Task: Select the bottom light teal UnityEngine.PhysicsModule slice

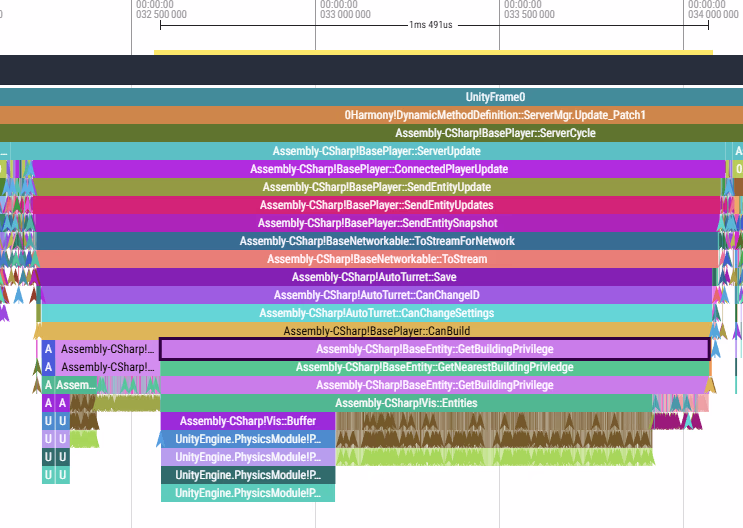Action: pos(248,493)
